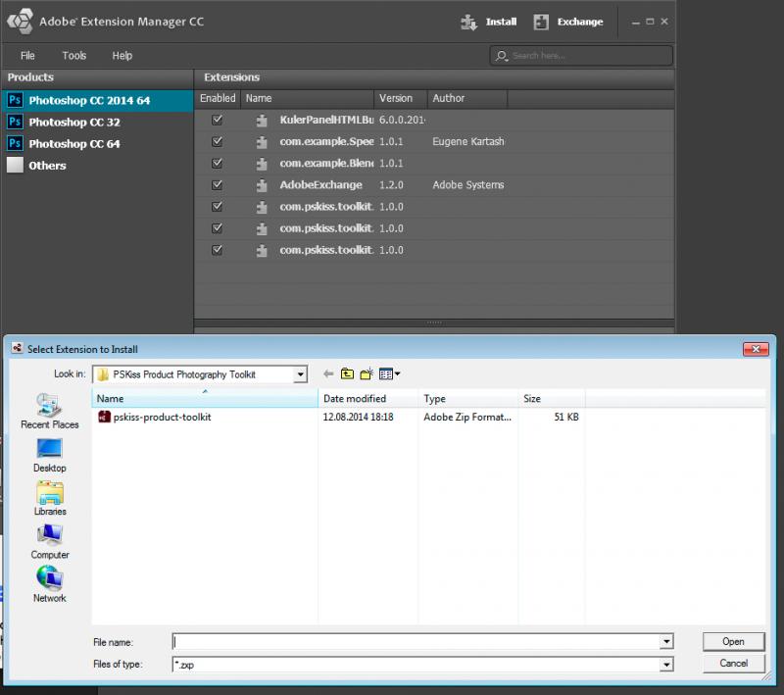Open the Files of type dropdown
The width and height of the screenshot is (784, 695).
point(666,665)
